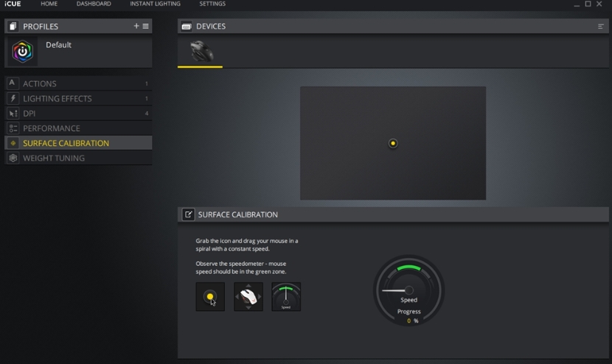The width and height of the screenshot is (612, 364).
Task: Open the PERFORMANCE section
Action: click(78, 128)
